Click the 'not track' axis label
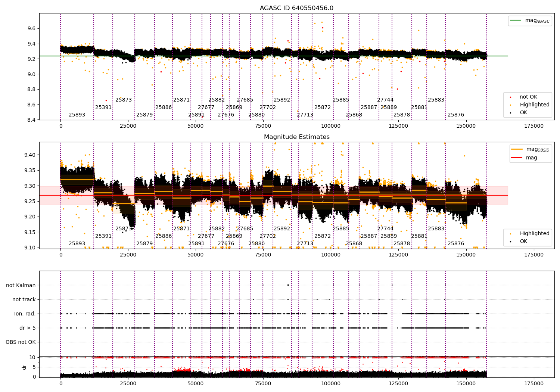 pyautogui.click(x=24, y=299)
